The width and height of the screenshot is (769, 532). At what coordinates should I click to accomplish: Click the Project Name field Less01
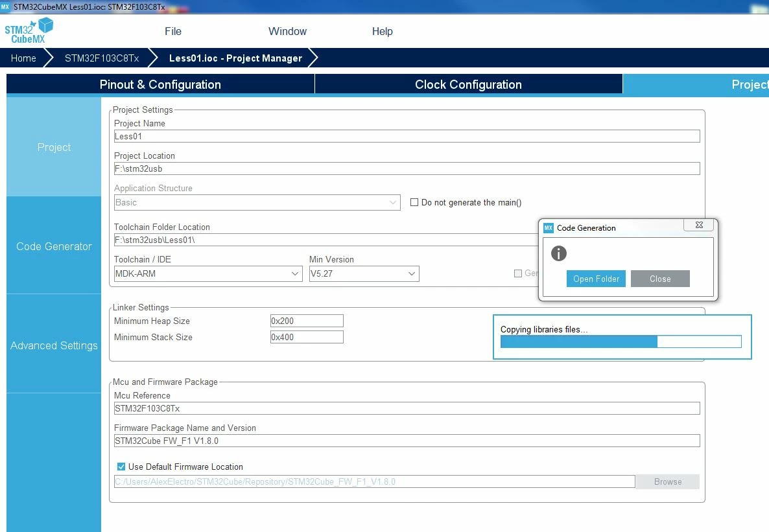pos(407,136)
